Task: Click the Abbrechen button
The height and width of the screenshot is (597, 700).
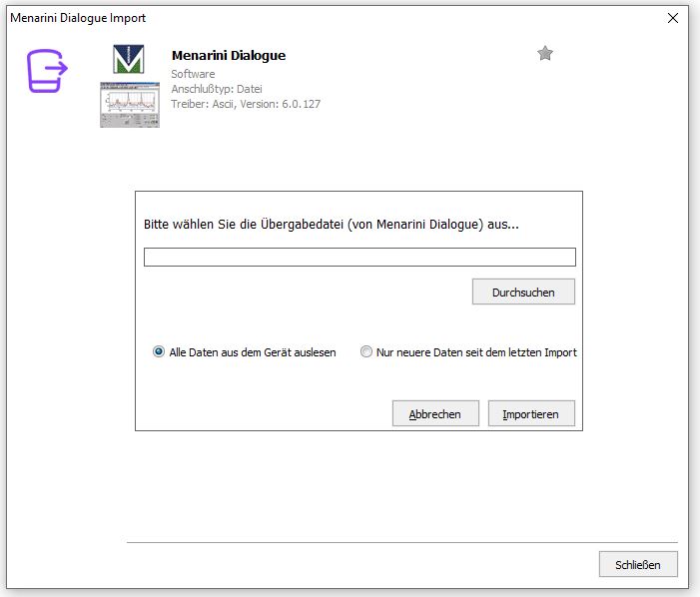Action: tap(435, 413)
